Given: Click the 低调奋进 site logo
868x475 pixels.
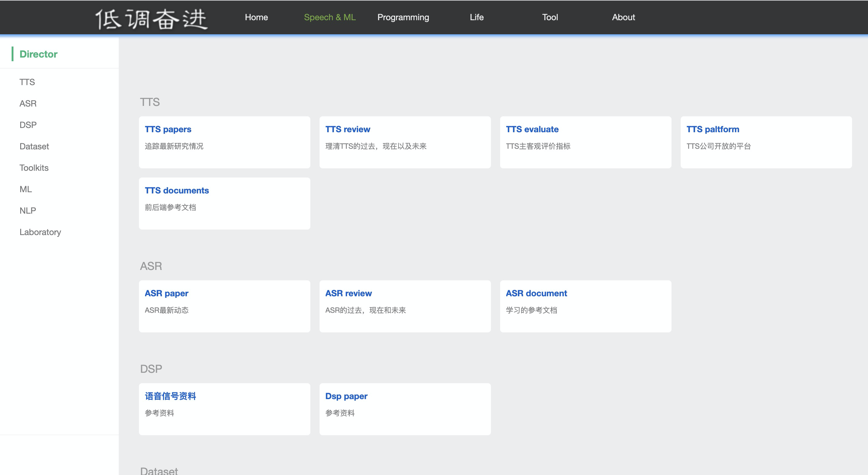Looking at the screenshot, I should pyautogui.click(x=151, y=19).
